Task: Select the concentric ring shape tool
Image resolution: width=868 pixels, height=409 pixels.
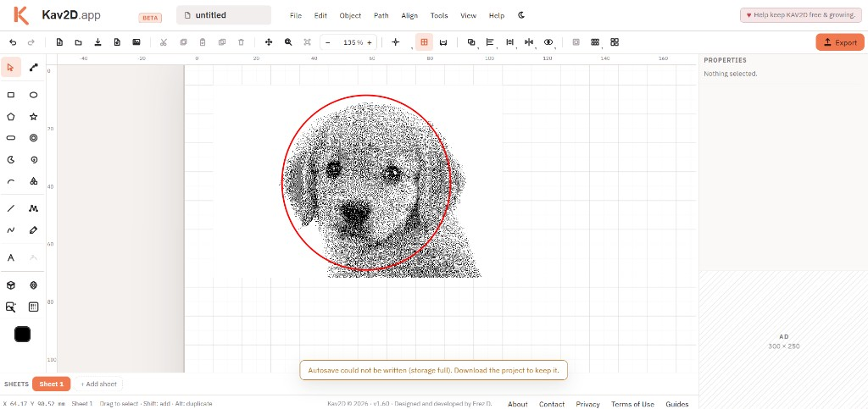Action: (33, 138)
